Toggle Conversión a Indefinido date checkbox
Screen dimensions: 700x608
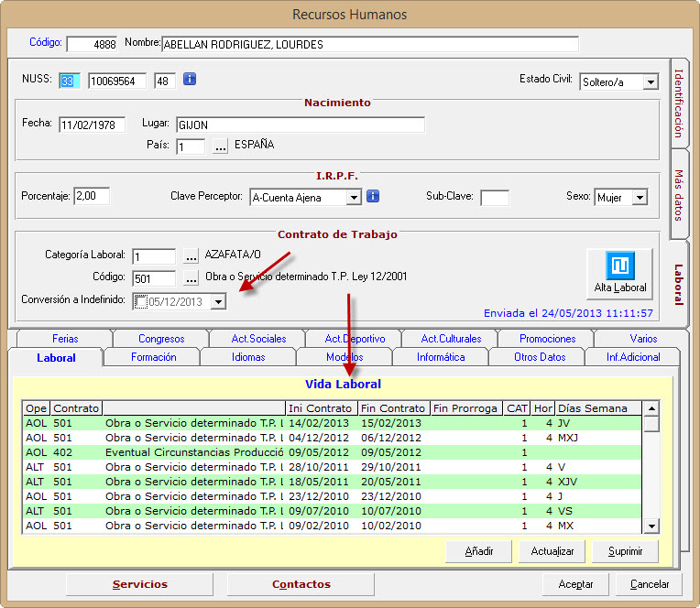[x=140, y=301]
